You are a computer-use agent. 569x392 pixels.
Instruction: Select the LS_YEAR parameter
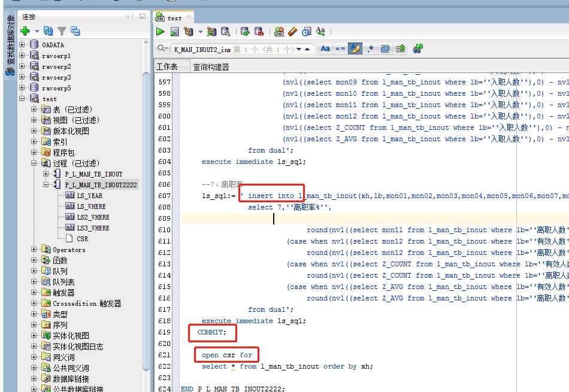click(90, 196)
